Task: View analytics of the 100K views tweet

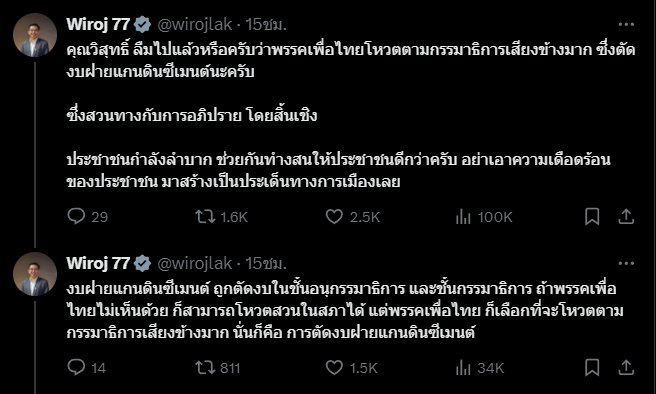Action: click(x=484, y=217)
